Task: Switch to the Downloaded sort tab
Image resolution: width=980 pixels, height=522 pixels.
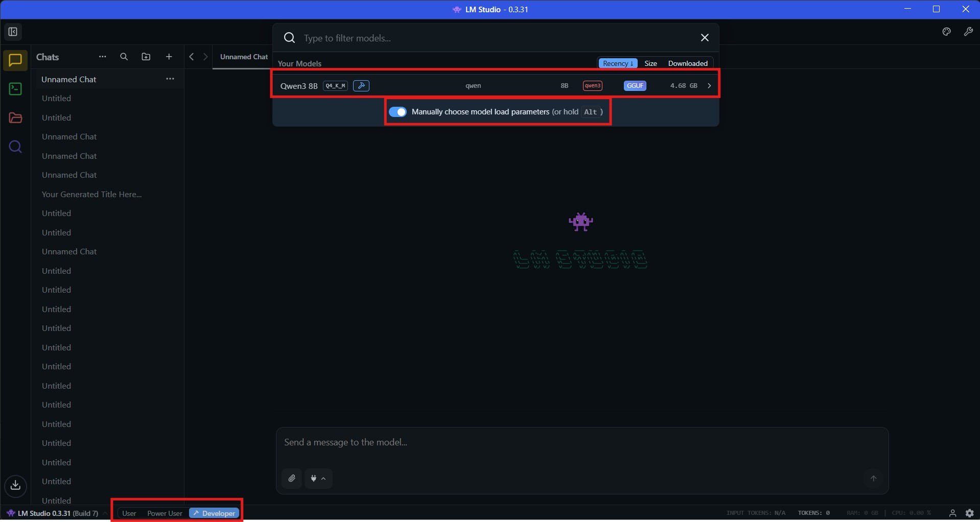Action: [687, 63]
